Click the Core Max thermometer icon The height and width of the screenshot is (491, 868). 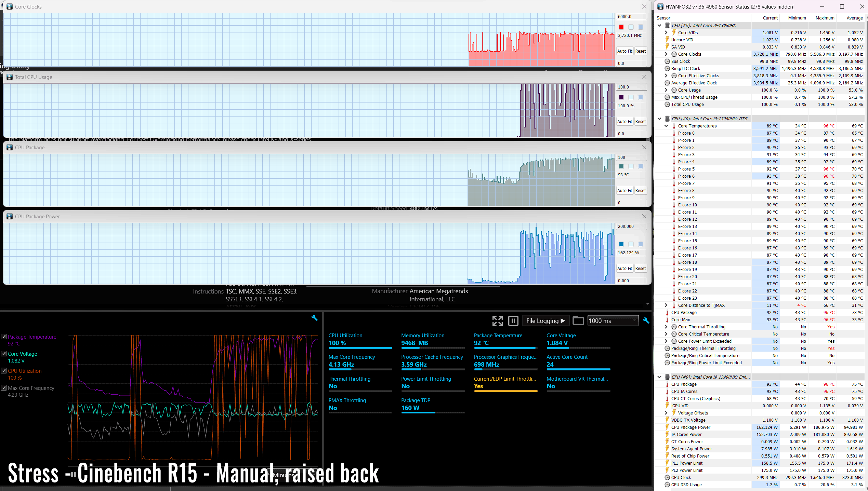667,320
